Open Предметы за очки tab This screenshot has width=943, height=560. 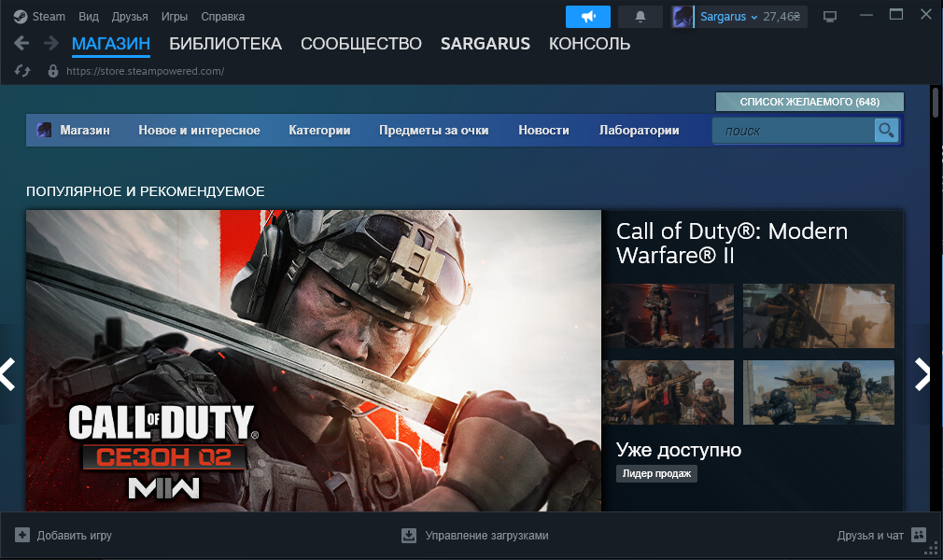(x=433, y=130)
